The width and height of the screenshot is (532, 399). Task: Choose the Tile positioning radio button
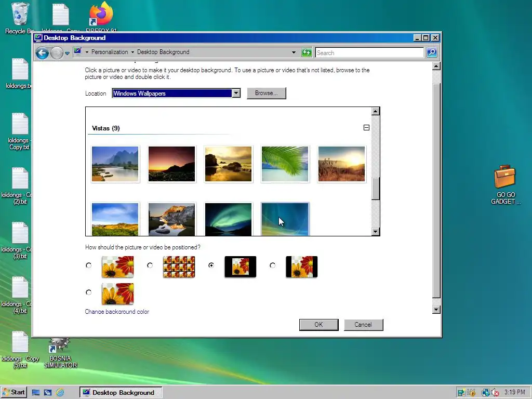point(150,265)
